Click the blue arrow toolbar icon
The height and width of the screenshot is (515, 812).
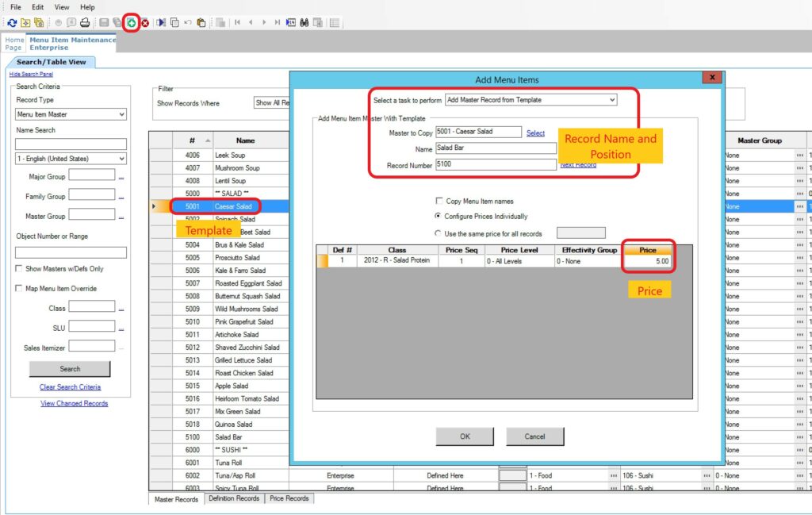162,23
